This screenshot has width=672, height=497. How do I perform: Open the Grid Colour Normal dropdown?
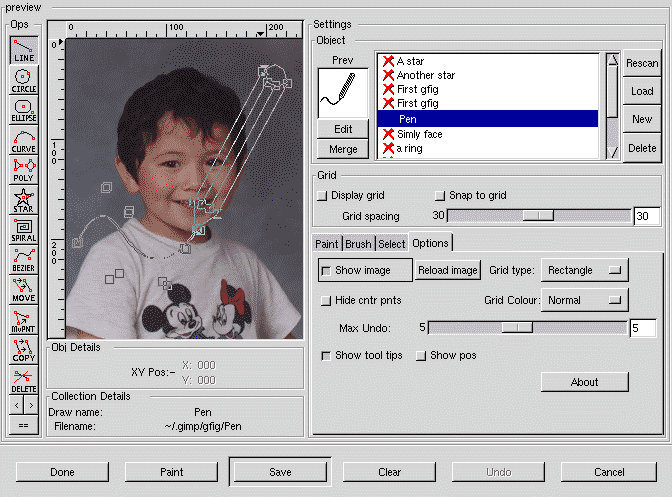coord(584,300)
